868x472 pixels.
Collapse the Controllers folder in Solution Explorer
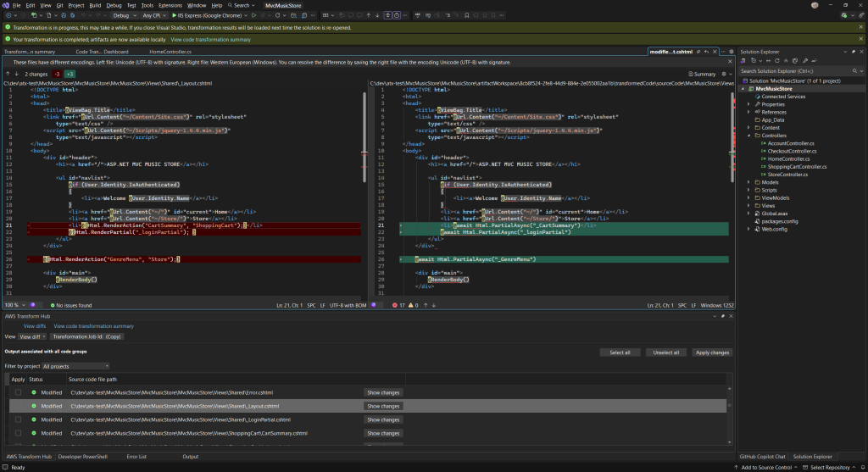pyautogui.click(x=748, y=136)
